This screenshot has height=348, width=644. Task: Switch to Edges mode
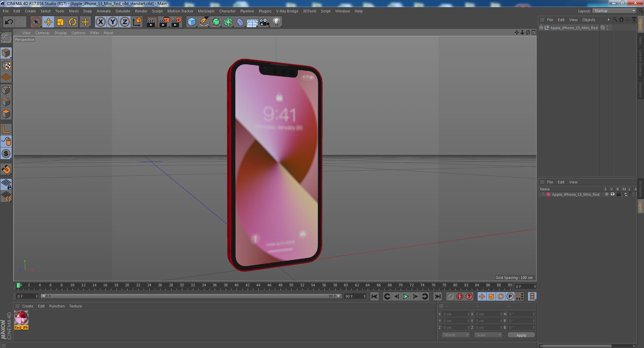(6, 102)
